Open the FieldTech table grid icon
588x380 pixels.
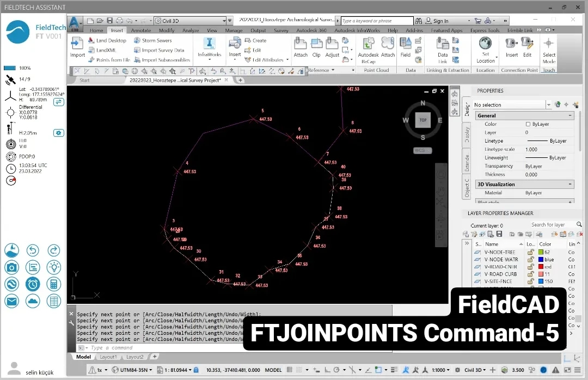pyautogui.click(x=53, y=301)
